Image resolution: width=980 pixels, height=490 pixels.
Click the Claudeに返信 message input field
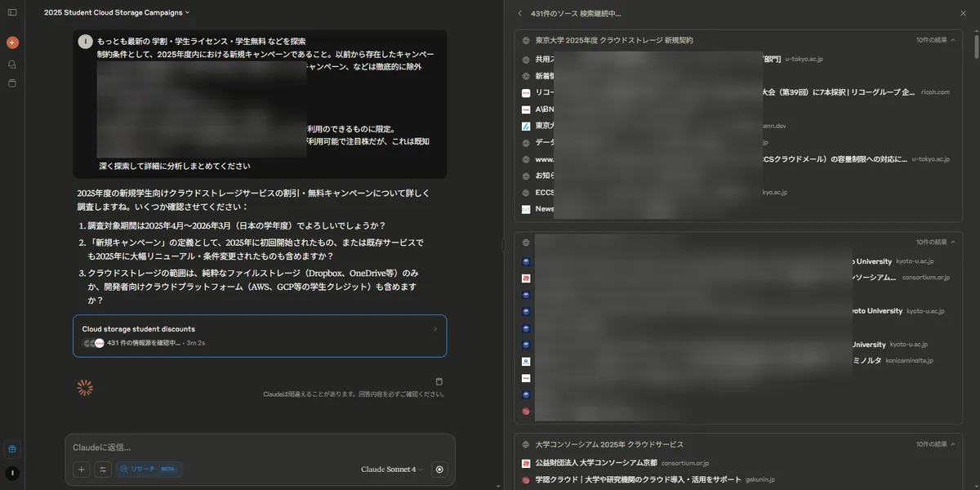coord(245,448)
